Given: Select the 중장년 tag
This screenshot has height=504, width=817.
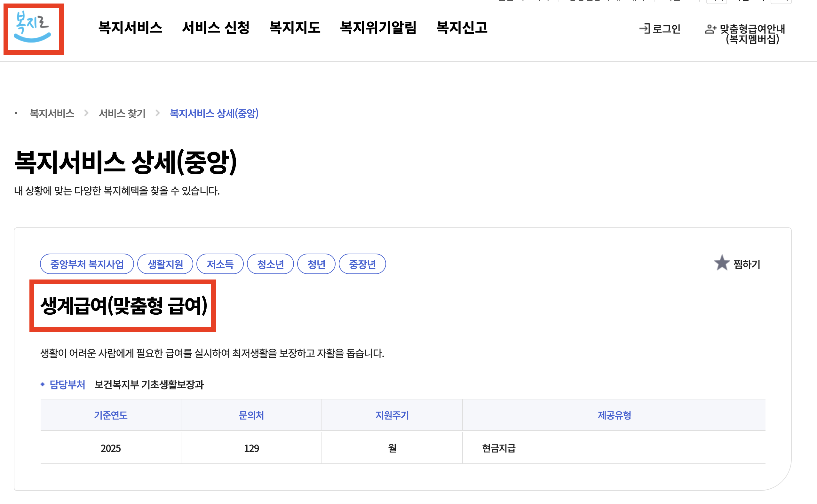Looking at the screenshot, I should point(362,264).
